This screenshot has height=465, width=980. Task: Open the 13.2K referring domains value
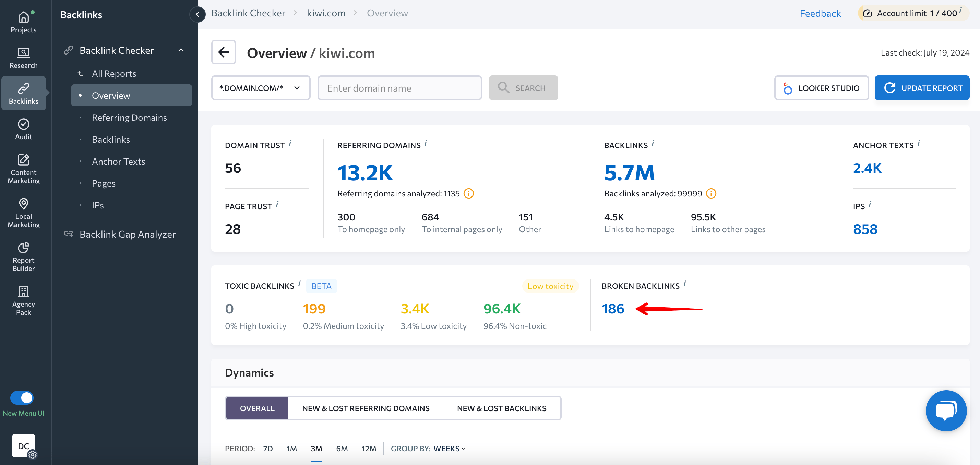click(365, 173)
